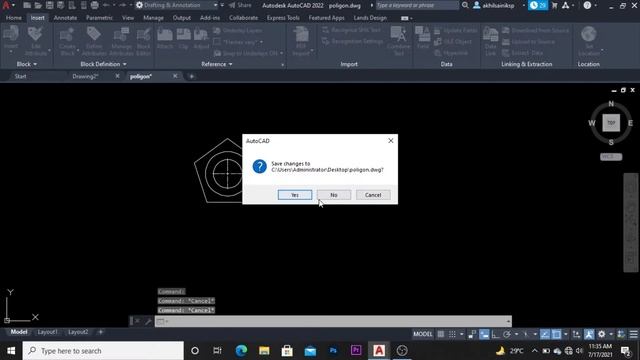Open the WCS dropdown under the ViewCube
Viewport: 640px width, 360px height.
point(611,157)
